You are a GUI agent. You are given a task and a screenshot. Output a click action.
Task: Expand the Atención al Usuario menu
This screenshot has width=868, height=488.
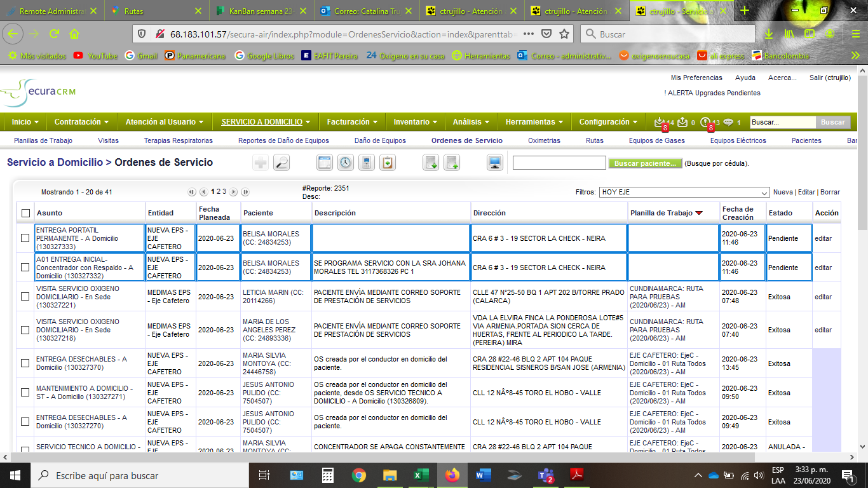click(x=164, y=122)
